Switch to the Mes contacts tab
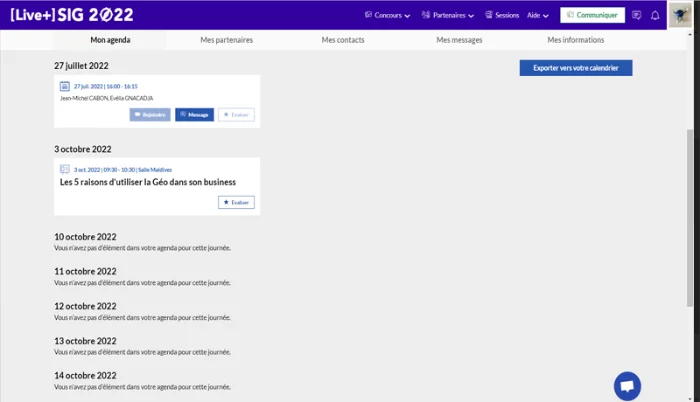The width and height of the screenshot is (700, 402). click(x=343, y=40)
